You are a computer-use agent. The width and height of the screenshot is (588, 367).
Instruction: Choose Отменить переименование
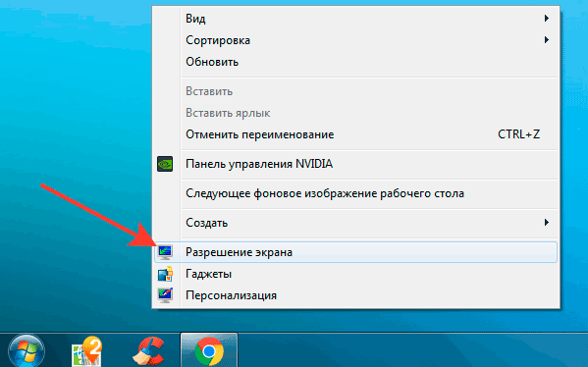point(355,134)
